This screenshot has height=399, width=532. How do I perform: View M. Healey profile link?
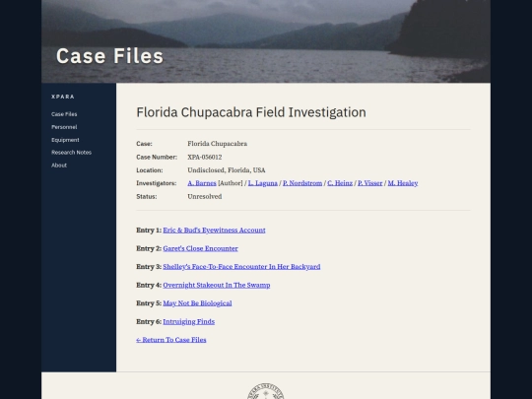coord(403,183)
